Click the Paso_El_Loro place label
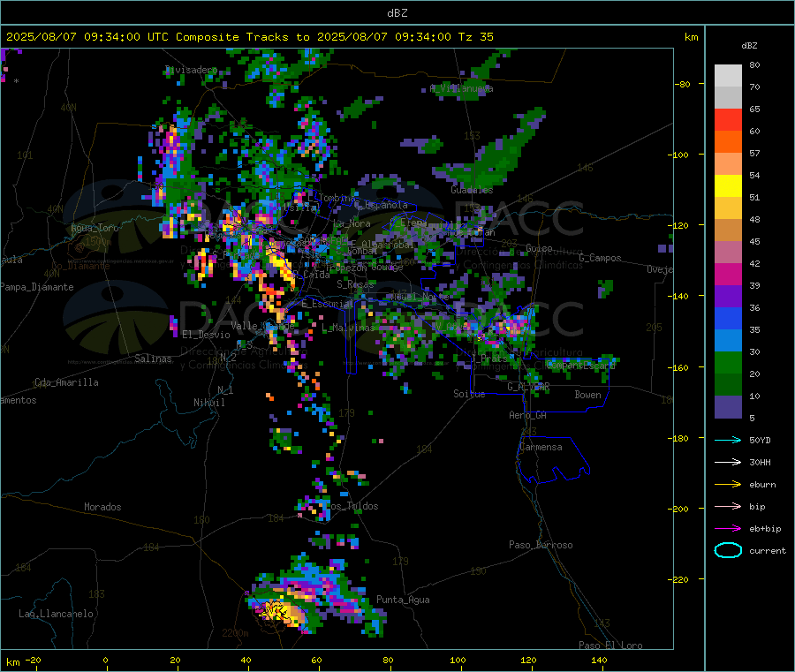 point(610,646)
